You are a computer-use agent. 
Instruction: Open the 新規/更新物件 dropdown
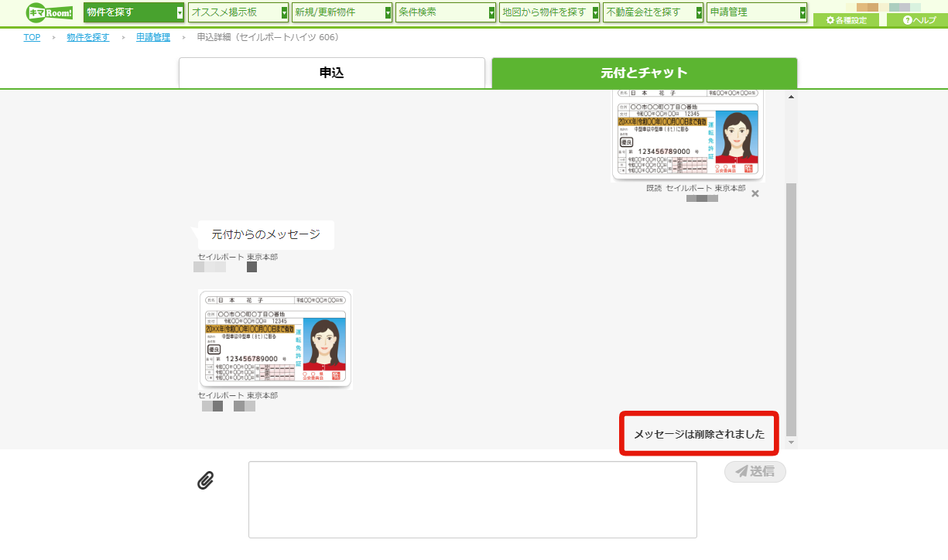[x=343, y=12]
